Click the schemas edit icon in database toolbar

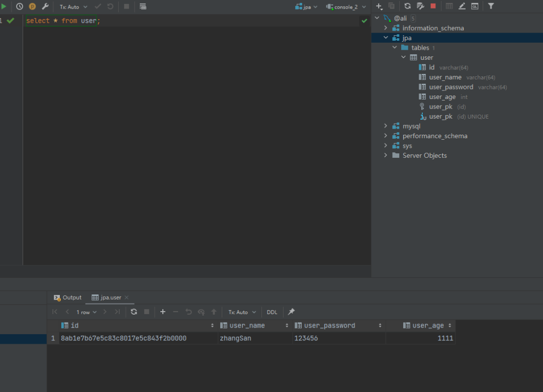[420, 6]
